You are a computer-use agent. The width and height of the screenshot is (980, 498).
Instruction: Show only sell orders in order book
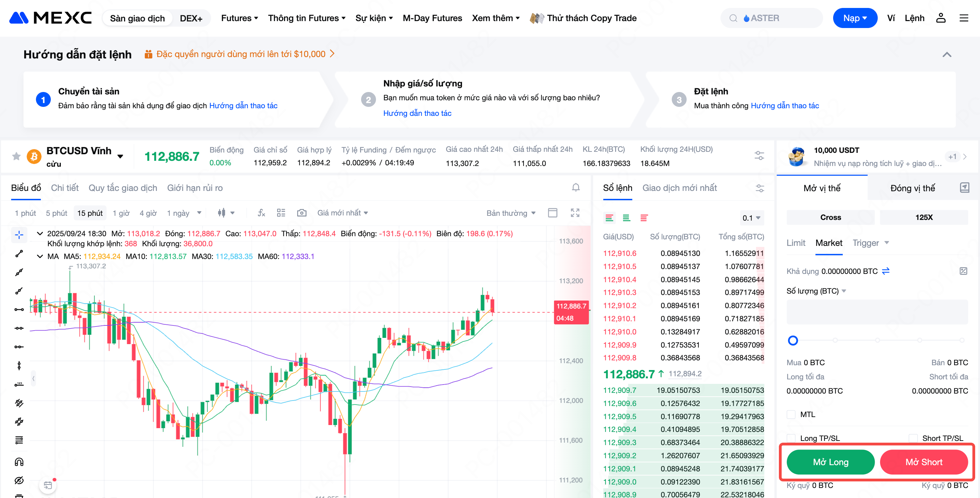(644, 218)
